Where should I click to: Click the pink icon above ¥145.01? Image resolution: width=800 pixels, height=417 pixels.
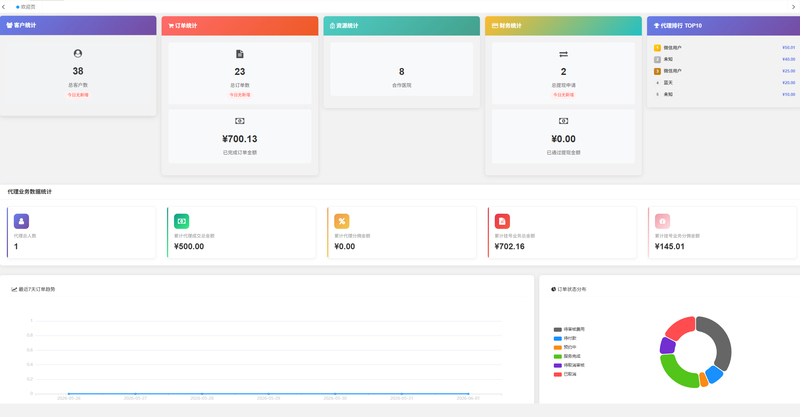(x=662, y=221)
